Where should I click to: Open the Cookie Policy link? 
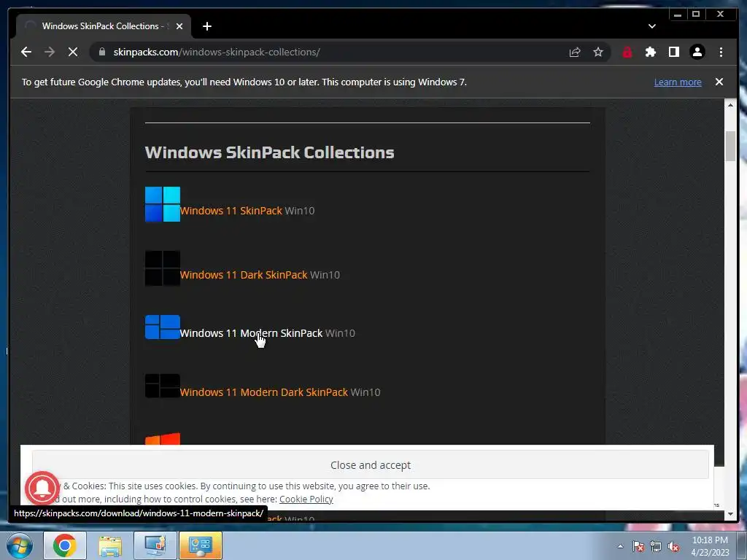306,499
